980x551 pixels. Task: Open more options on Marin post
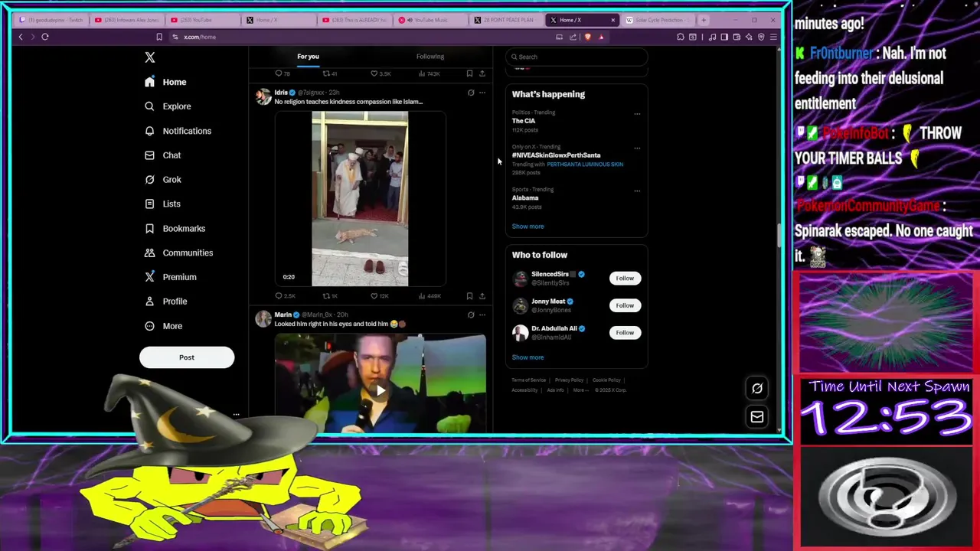482,315
